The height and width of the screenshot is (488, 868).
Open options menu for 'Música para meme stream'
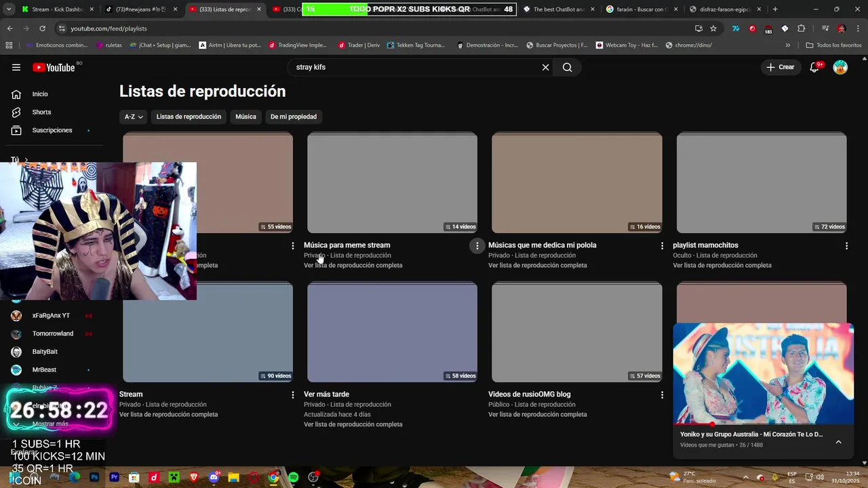tap(477, 246)
